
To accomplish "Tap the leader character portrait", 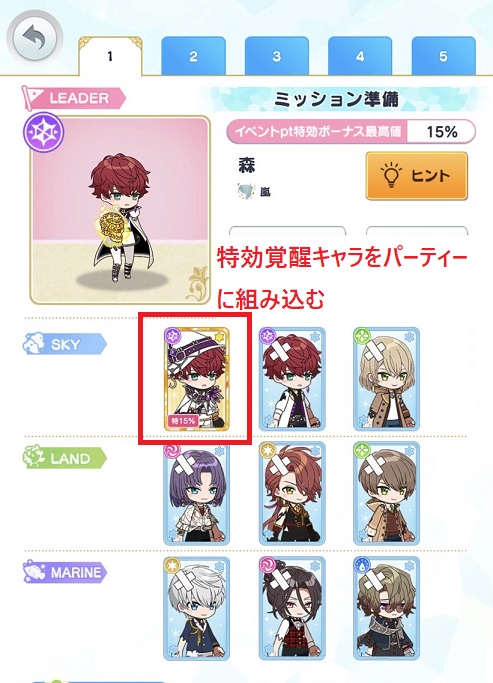I will click(120, 210).
